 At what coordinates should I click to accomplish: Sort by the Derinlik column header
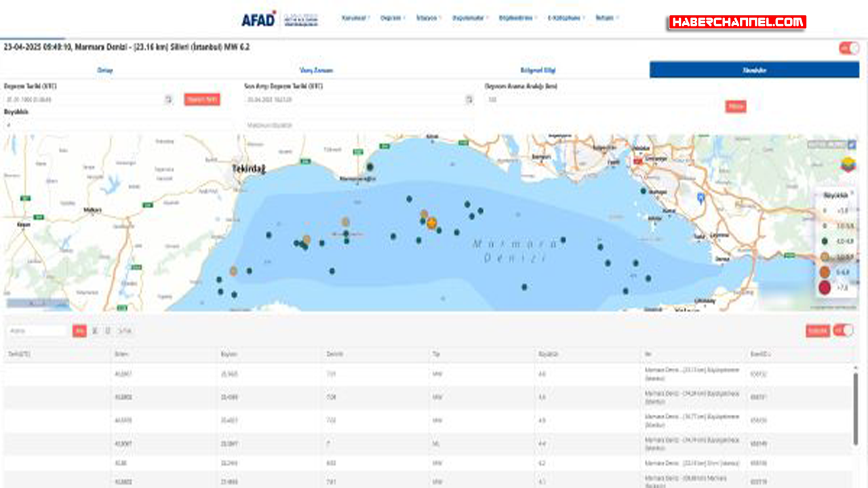(x=375, y=354)
